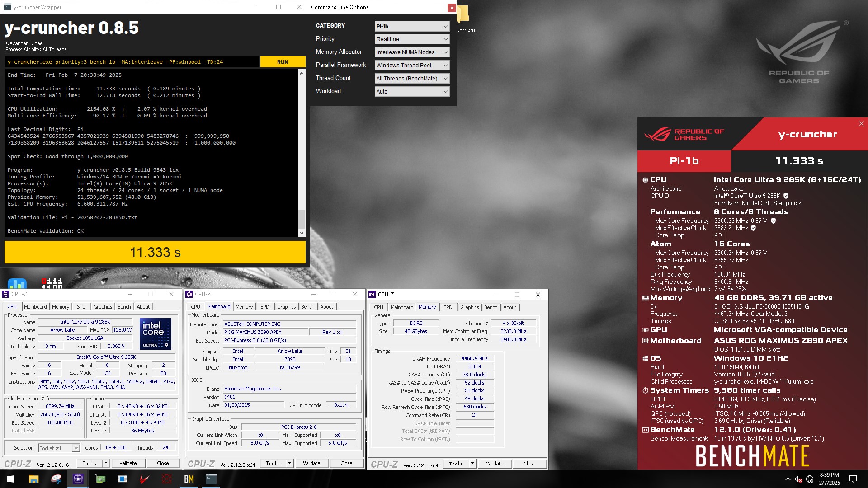Click the y-cruncher Wrapper title bar icon
The image size is (868, 488).
pyautogui.click(x=7, y=7)
